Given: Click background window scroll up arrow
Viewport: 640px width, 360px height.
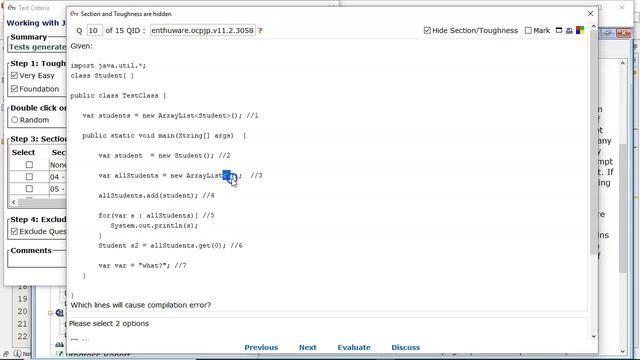Looking at the screenshot, I should 622,63.
